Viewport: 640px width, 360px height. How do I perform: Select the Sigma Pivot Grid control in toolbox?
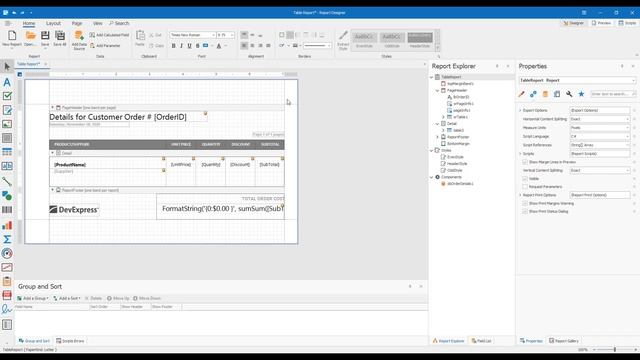(7, 239)
